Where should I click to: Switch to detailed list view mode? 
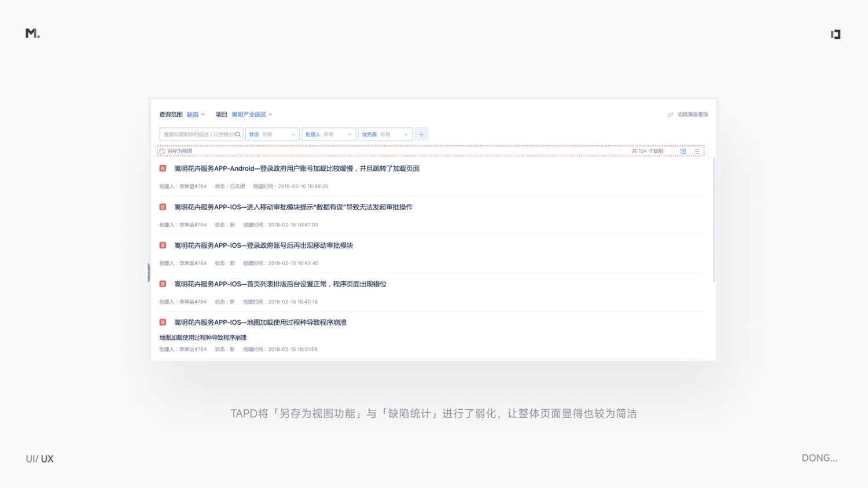tap(683, 151)
